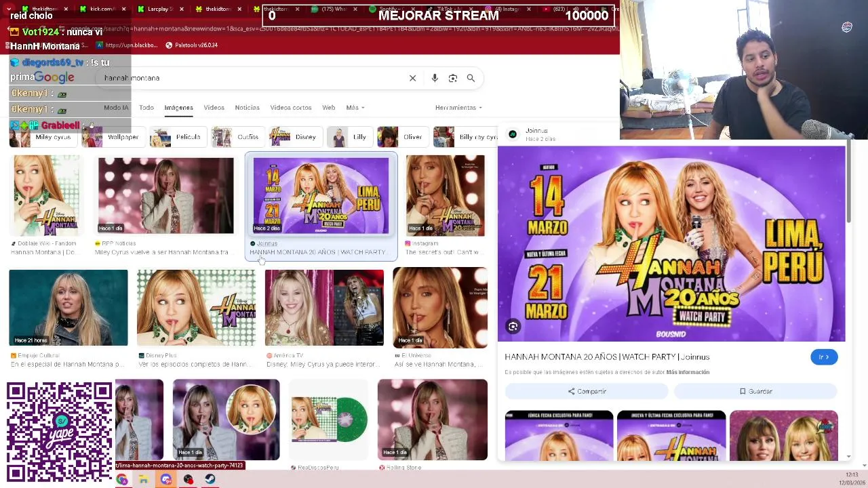Image resolution: width=868 pixels, height=488 pixels.
Task: Open the Discord-like app on the taskbar
Action: (166, 479)
